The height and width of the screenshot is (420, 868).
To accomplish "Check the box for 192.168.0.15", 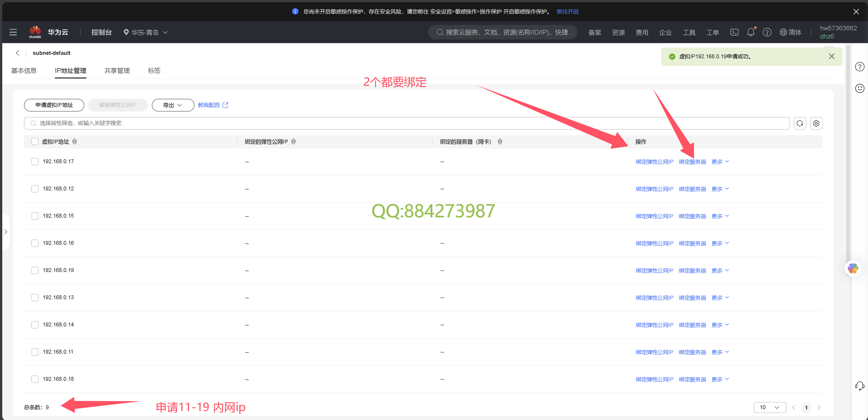I will (35, 216).
